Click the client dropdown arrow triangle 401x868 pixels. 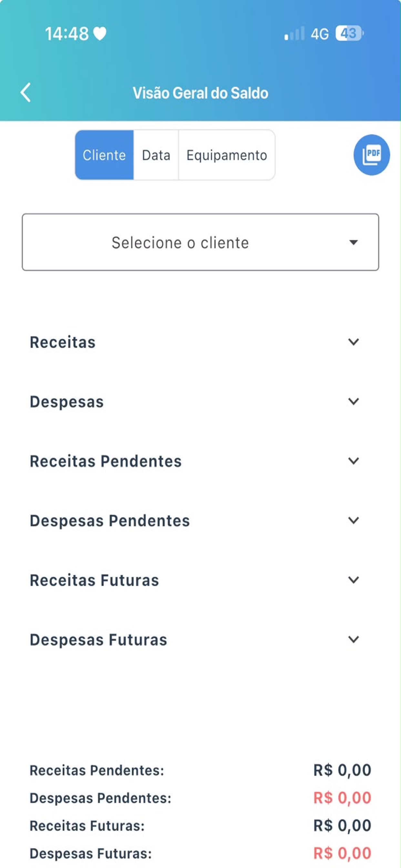[x=353, y=242]
